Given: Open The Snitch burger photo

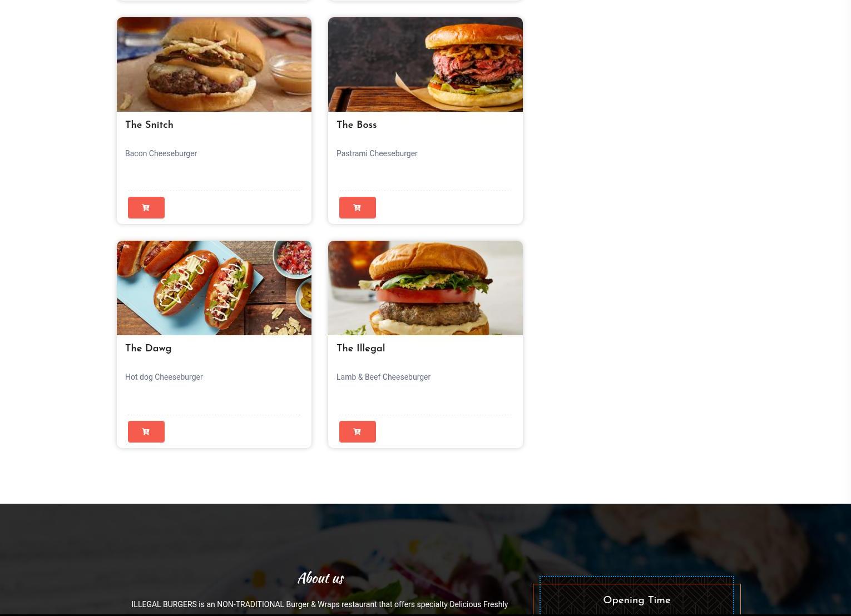Looking at the screenshot, I should (x=214, y=64).
